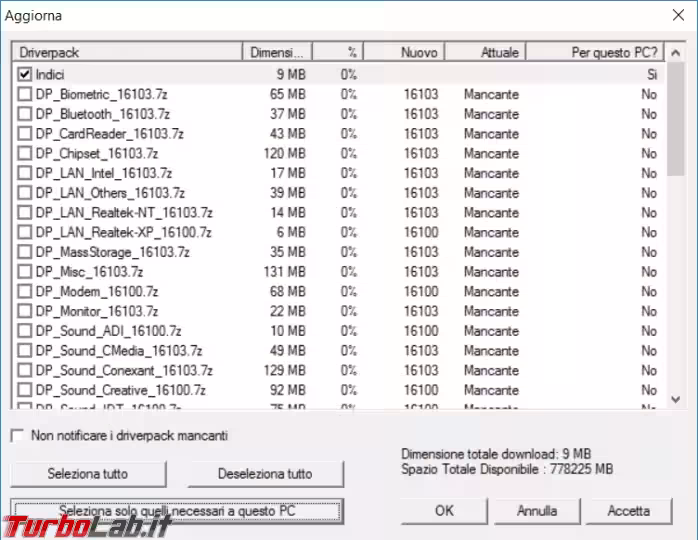Sort list by Dimensione column header
This screenshot has height=540, width=698.
click(277, 51)
